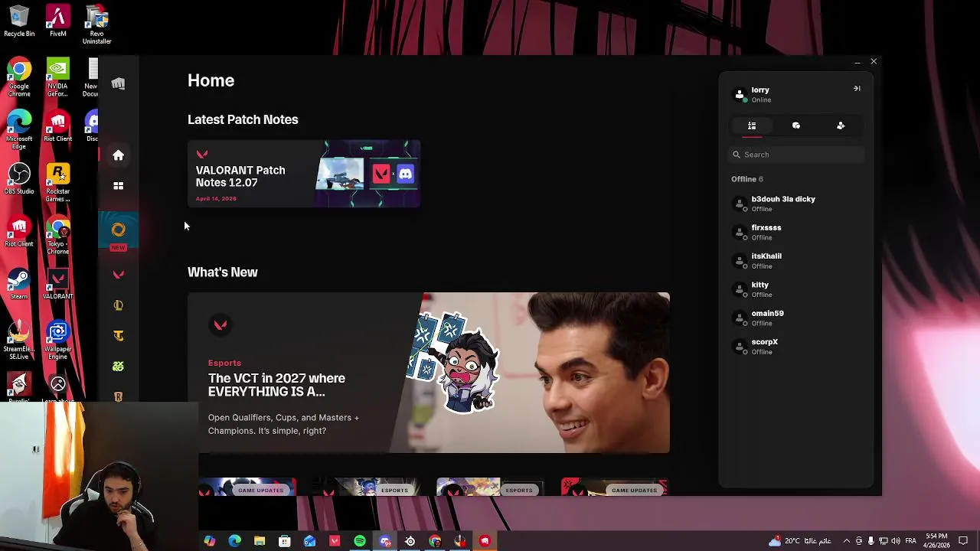980x551 pixels.
Task: Click the Riot Client taskbar icon
Action: [x=485, y=541]
